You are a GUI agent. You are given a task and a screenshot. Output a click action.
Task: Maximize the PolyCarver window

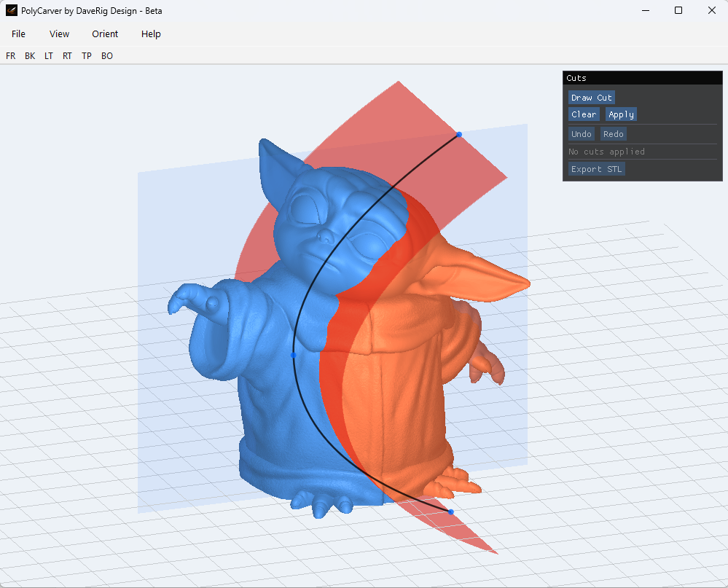(678, 10)
